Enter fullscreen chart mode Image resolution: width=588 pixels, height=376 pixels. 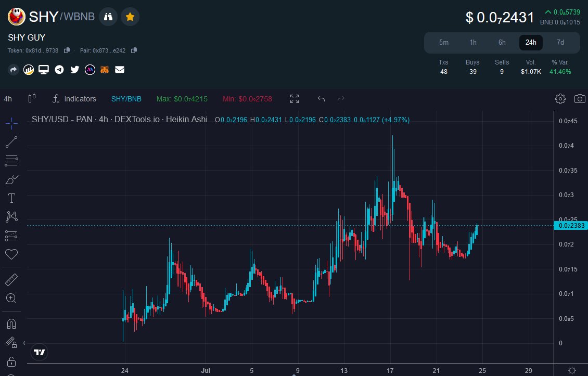click(295, 99)
